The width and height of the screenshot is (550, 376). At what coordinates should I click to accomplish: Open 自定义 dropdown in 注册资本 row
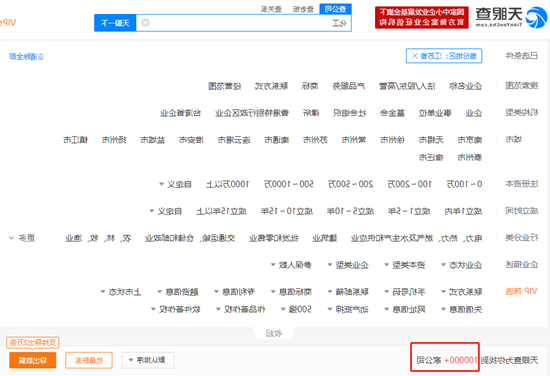(175, 184)
